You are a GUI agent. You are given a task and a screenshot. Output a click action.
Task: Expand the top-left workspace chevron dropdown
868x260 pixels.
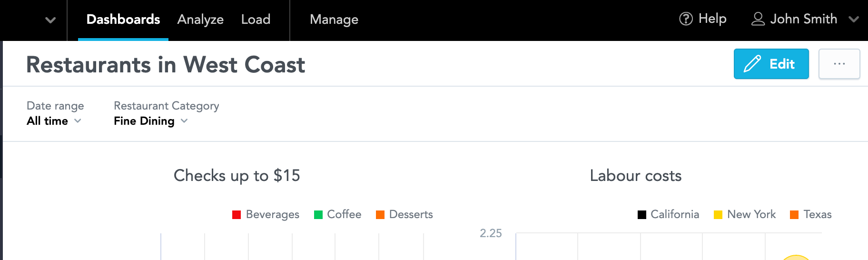50,20
